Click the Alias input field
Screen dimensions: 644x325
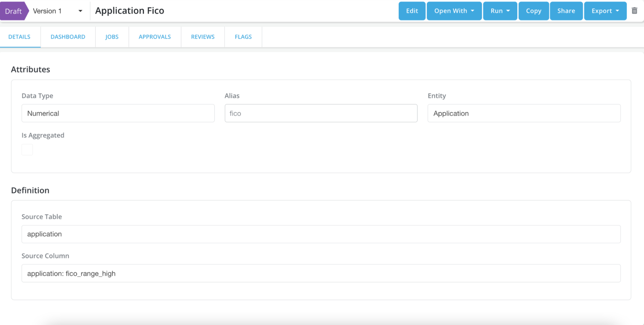(321, 113)
